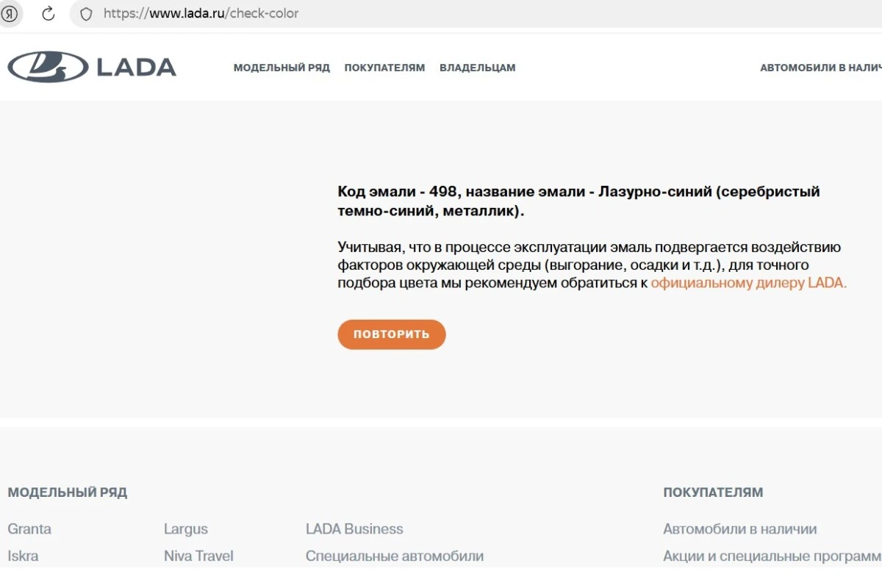Open the ВЛАДЕЛЬЦАМ menu
882x588 pixels.
[x=478, y=68]
